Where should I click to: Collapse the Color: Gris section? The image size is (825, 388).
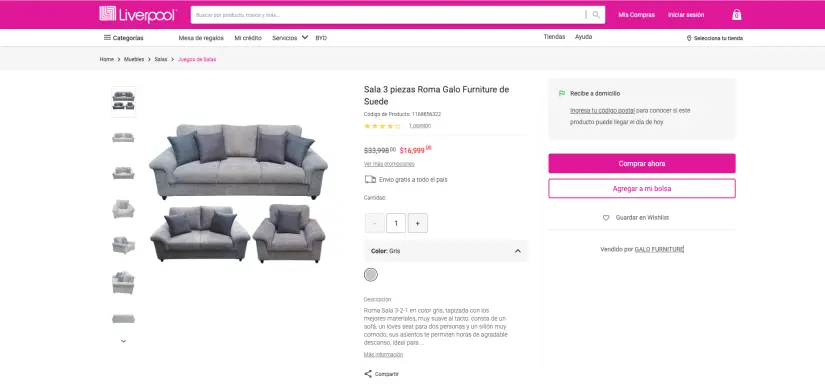click(x=518, y=251)
